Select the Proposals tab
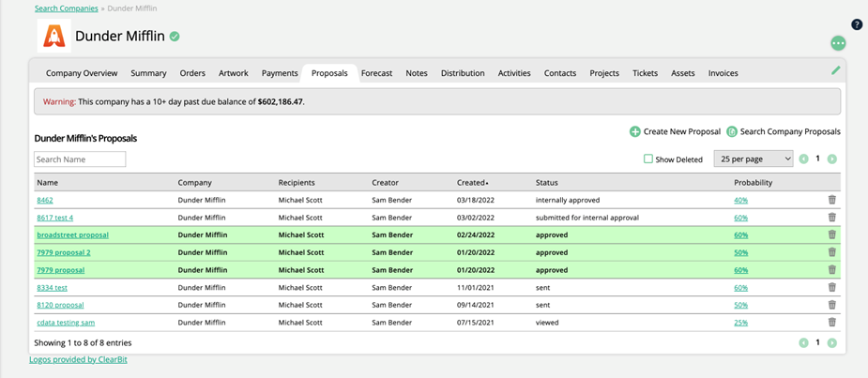This screenshot has width=868, height=378. pos(330,73)
